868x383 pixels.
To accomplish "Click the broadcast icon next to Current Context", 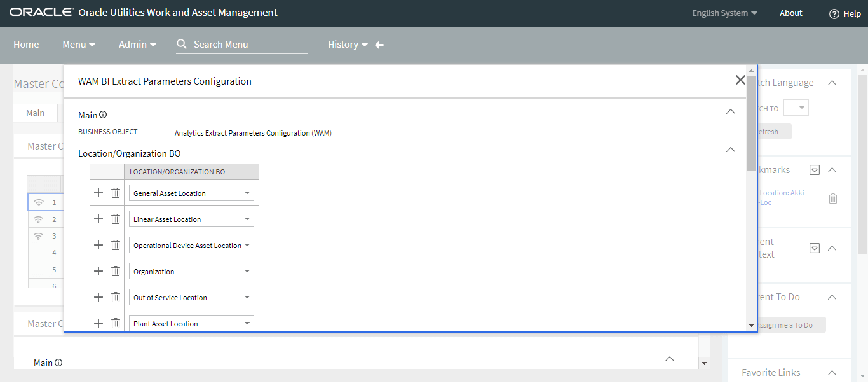I will coord(815,248).
